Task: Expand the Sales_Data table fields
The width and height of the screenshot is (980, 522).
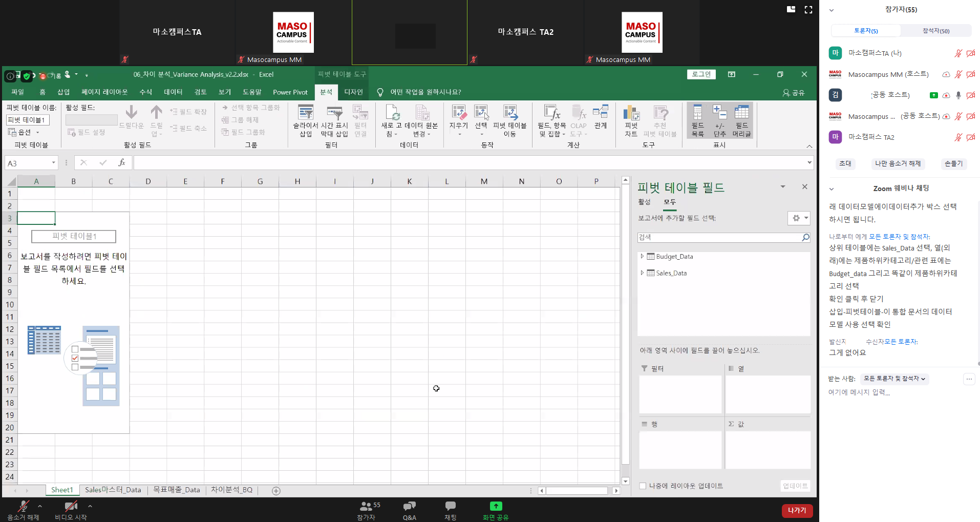Action: pos(642,273)
